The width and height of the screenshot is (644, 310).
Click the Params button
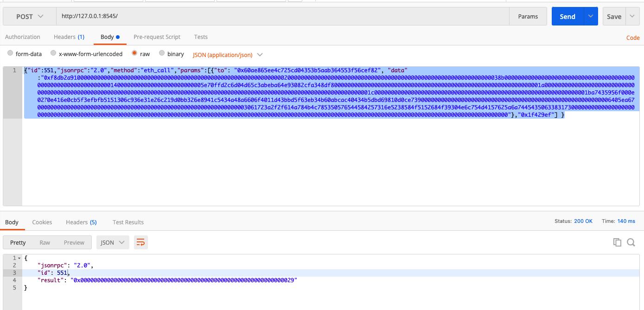pos(528,16)
